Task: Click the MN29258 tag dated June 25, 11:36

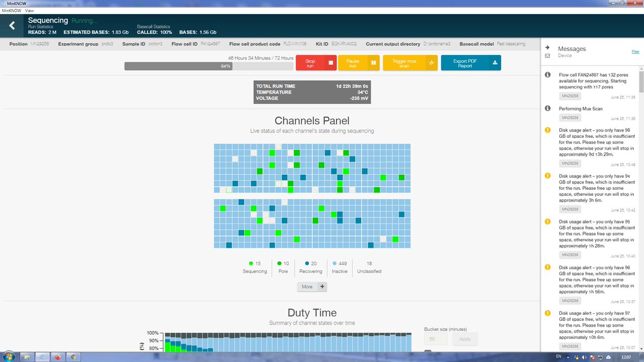Action: pos(570,117)
